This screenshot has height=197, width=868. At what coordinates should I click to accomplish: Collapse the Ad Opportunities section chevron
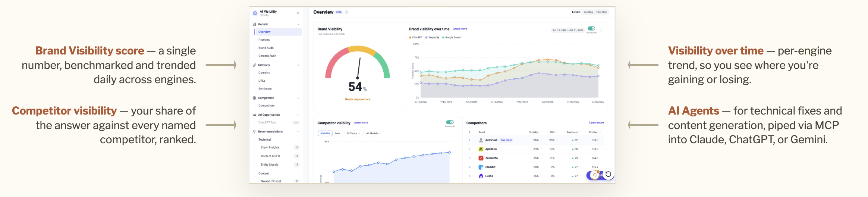point(298,115)
